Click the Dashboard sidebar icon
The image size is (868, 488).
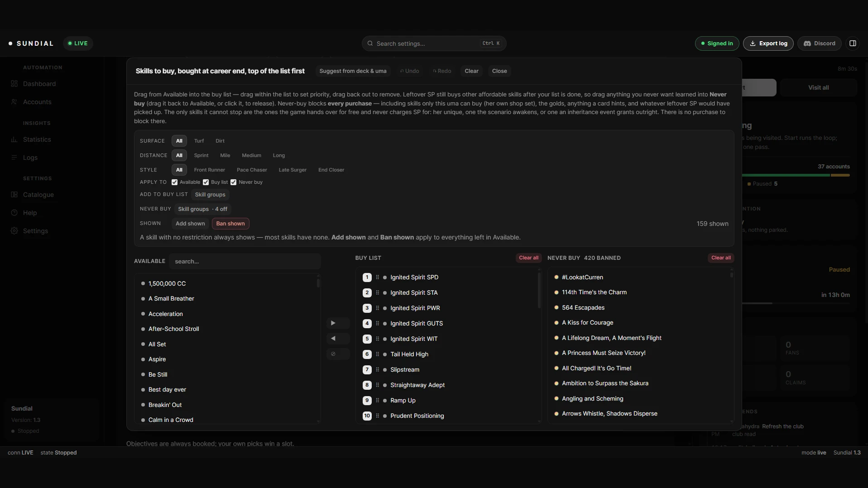[x=14, y=84]
